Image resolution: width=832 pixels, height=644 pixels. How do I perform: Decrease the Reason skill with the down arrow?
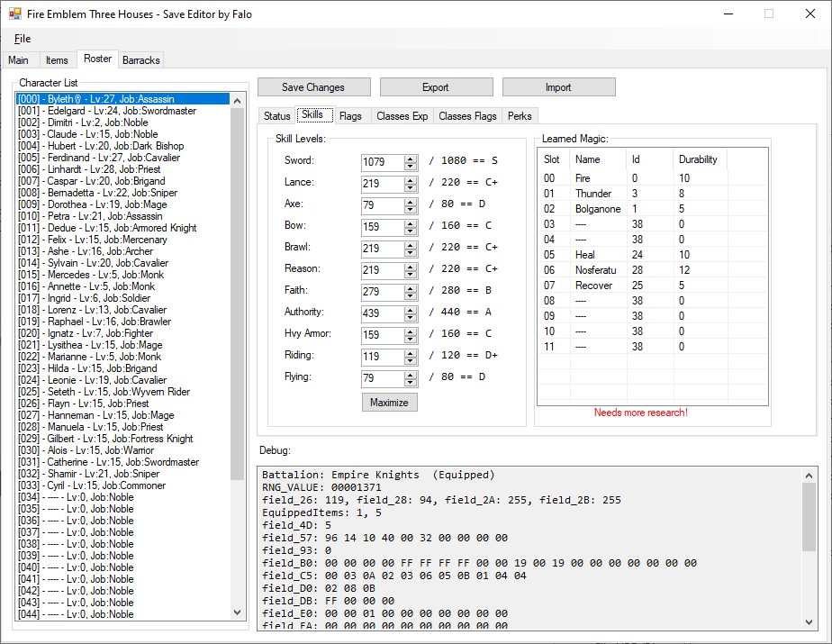point(411,274)
